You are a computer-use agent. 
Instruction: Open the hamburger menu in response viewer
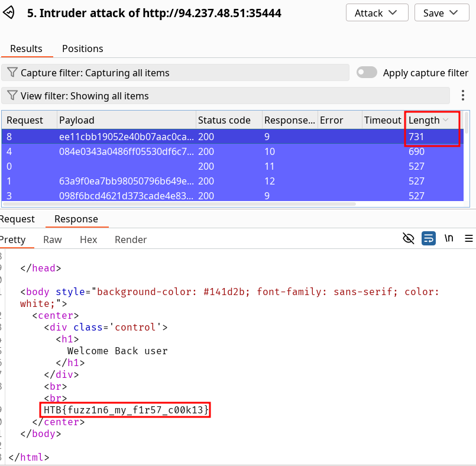coord(469,238)
